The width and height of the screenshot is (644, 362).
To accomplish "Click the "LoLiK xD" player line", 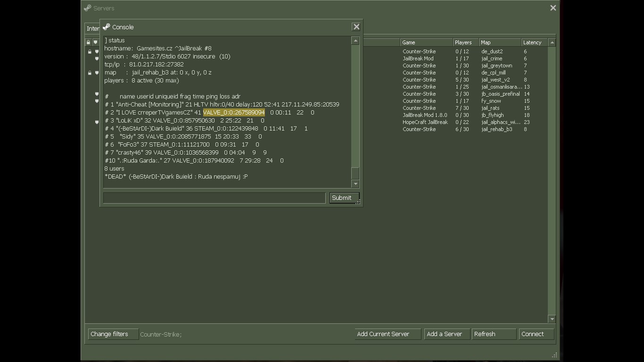I will click(x=184, y=121).
